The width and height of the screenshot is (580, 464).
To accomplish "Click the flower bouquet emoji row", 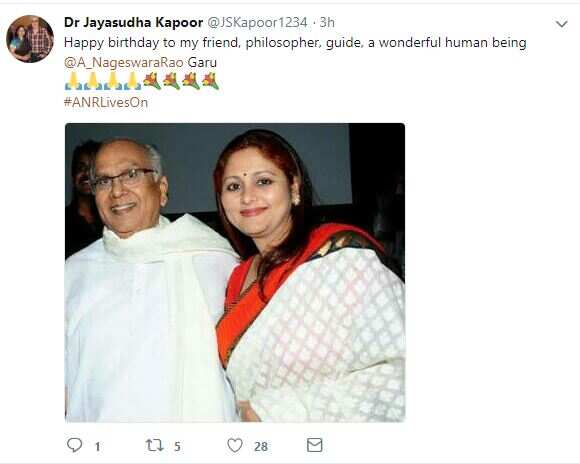I will pyautogui.click(x=181, y=81).
